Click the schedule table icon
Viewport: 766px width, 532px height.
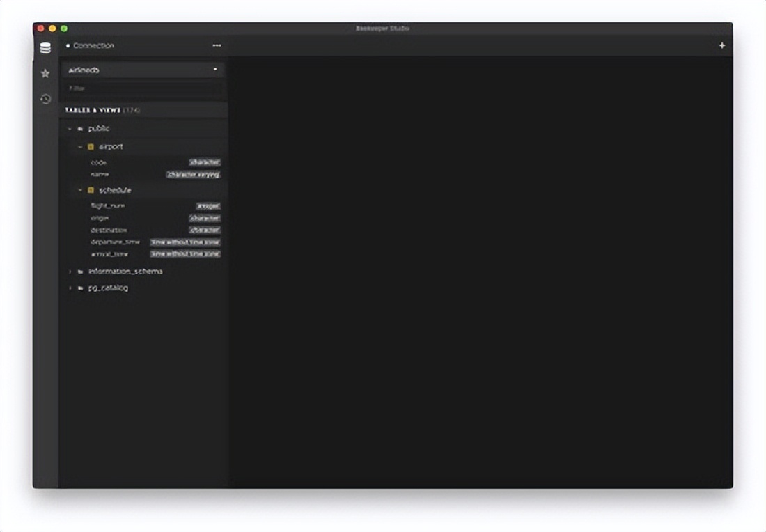[91, 190]
